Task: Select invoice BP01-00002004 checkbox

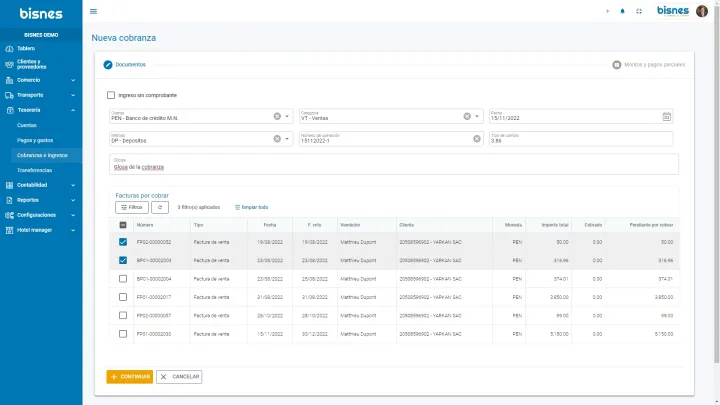Action: pos(123,279)
